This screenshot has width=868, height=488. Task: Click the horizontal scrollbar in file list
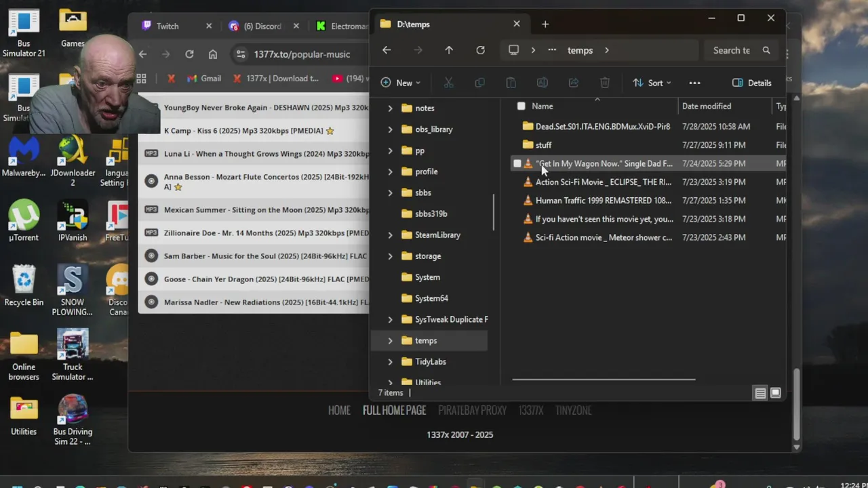pos(604,380)
